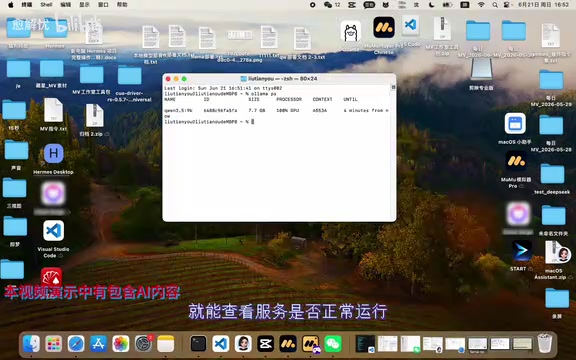576x360 pixels.
Task: Open 归档 2.zip archive on desktop
Action: click(x=95, y=116)
